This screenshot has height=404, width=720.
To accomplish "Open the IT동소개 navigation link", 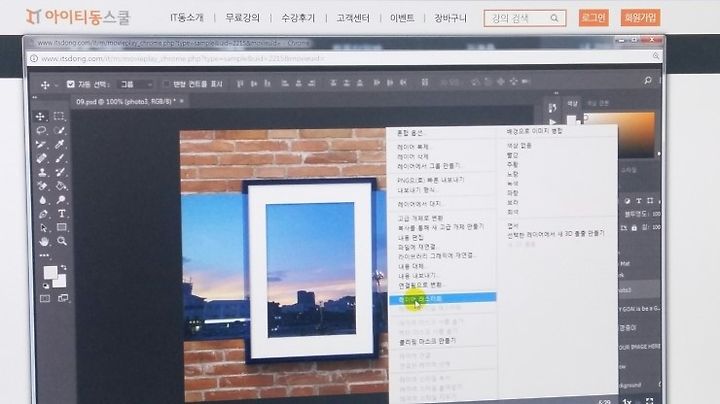I will tap(187, 18).
